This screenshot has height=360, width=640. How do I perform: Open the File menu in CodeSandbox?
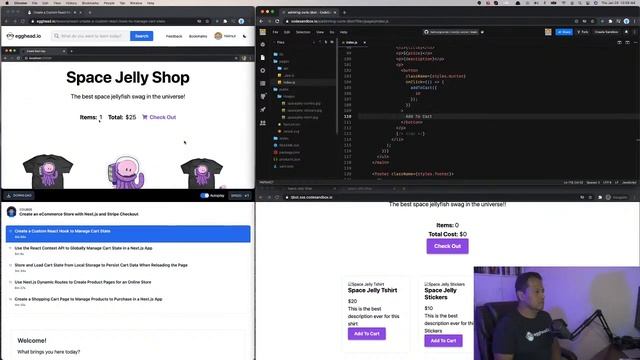point(276,32)
